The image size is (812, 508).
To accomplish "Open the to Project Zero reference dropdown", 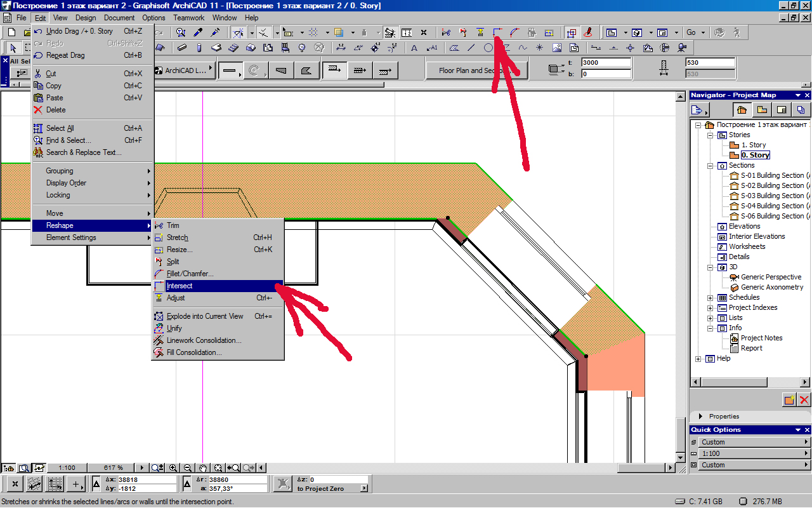I will [x=364, y=488].
